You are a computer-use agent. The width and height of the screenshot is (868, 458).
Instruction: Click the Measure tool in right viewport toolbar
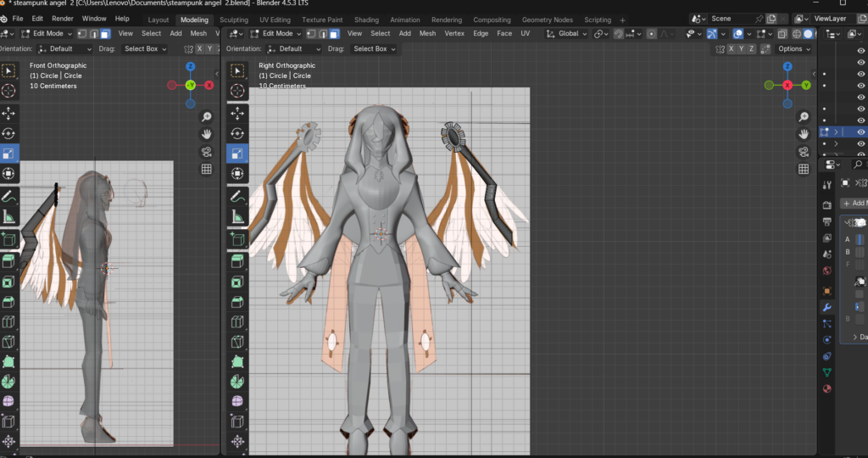point(238,217)
